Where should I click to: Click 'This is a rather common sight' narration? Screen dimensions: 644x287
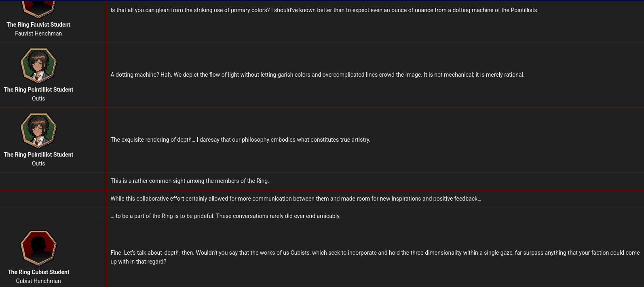pyautogui.click(x=190, y=181)
